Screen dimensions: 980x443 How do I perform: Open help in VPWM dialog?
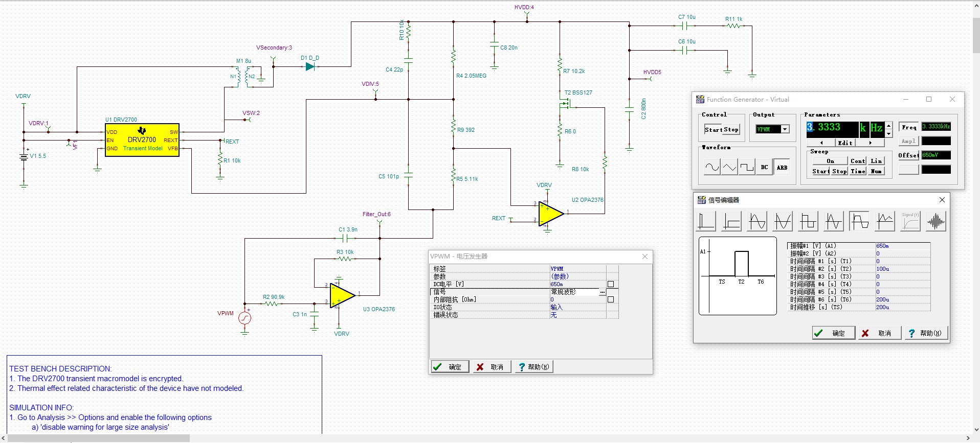pos(533,367)
